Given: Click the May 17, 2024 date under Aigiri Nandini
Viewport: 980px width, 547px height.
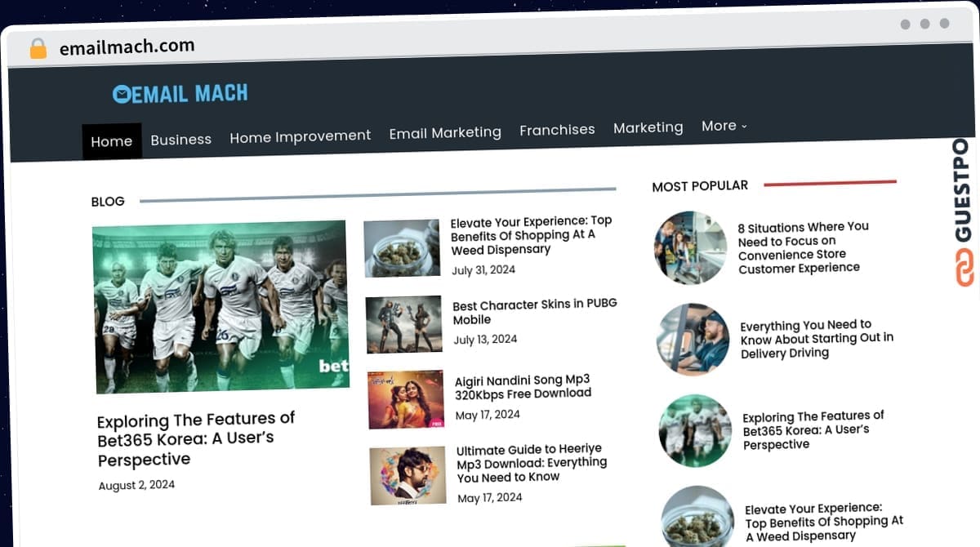Looking at the screenshot, I should pyautogui.click(x=488, y=415).
